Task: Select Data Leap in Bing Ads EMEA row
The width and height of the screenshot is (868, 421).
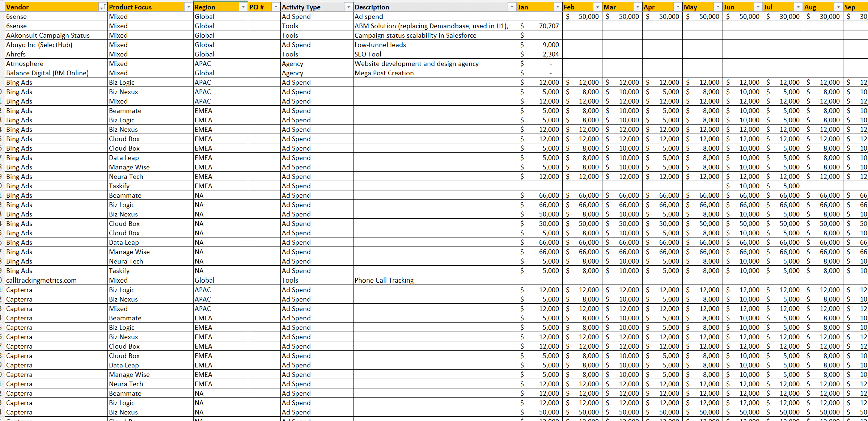Action: [151, 157]
